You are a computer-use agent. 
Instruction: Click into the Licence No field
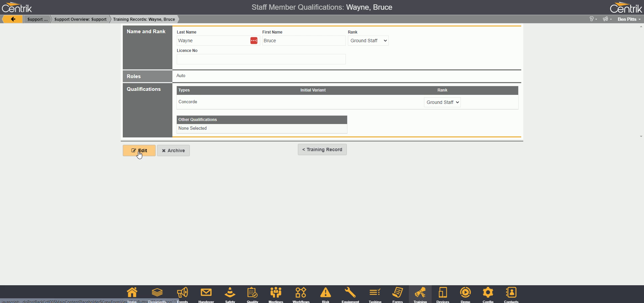(261, 59)
